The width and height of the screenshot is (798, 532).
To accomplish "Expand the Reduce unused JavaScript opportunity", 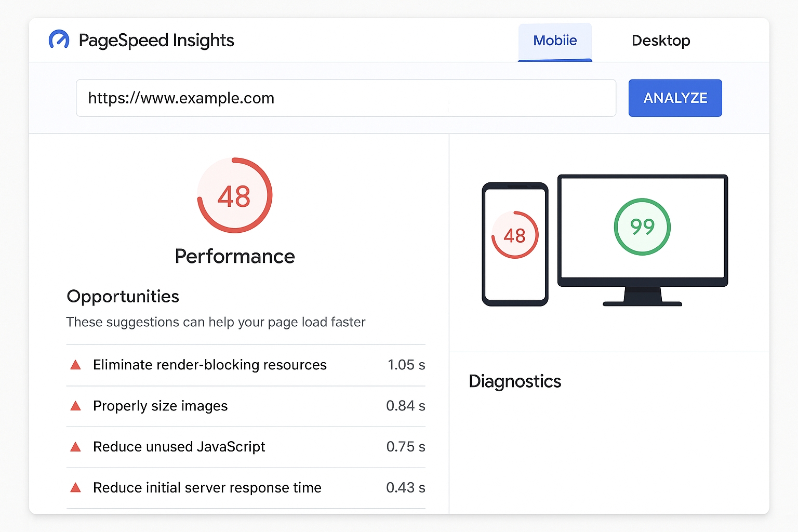I will click(179, 447).
